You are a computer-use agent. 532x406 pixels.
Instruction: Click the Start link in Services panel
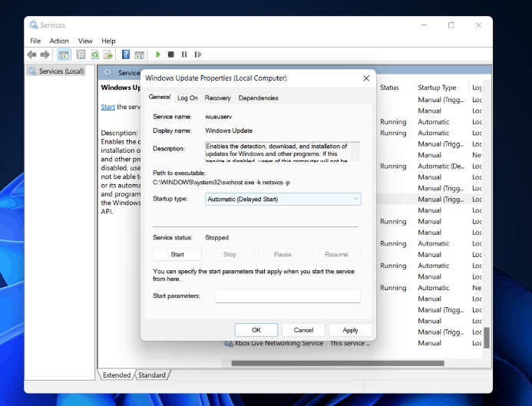coord(108,107)
